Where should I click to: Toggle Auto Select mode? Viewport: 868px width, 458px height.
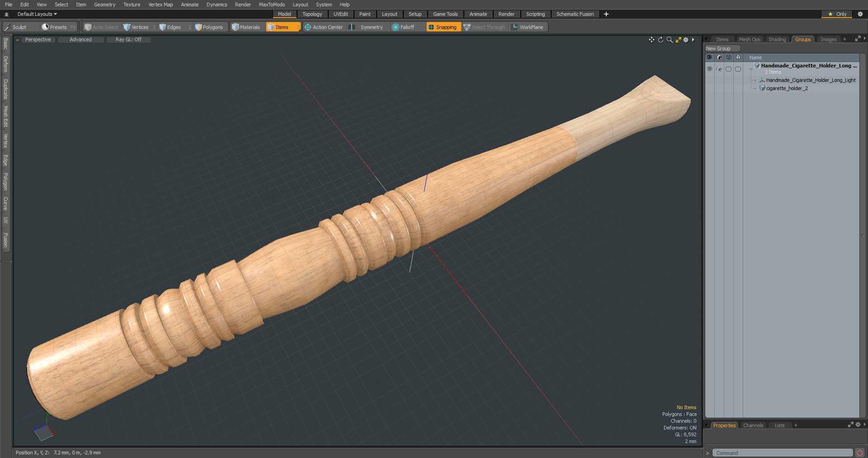[x=101, y=27]
